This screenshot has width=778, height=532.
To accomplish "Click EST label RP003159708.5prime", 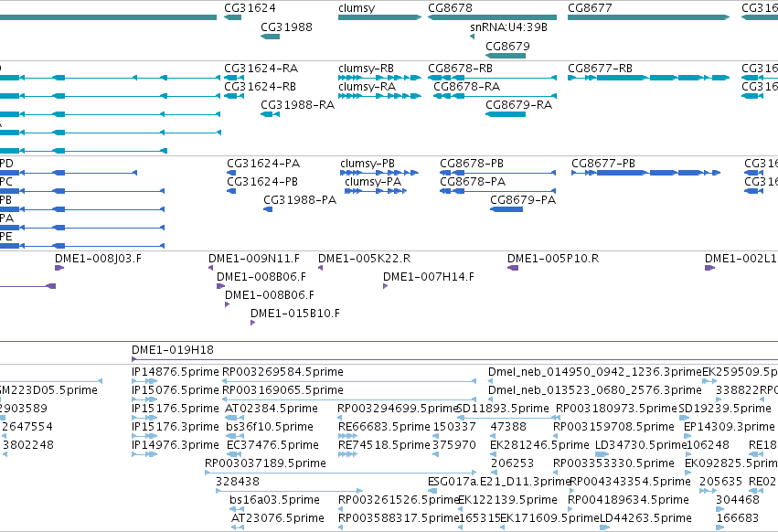I will tap(613, 427).
